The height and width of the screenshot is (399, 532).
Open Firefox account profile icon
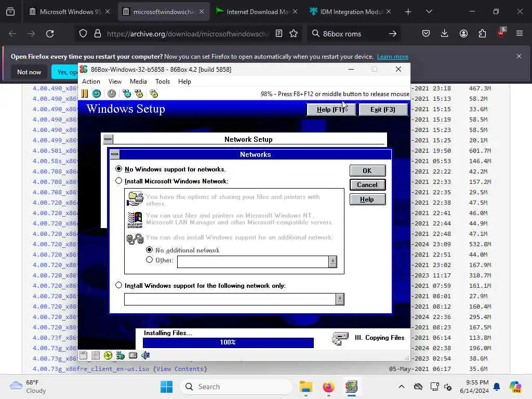[x=463, y=33]
